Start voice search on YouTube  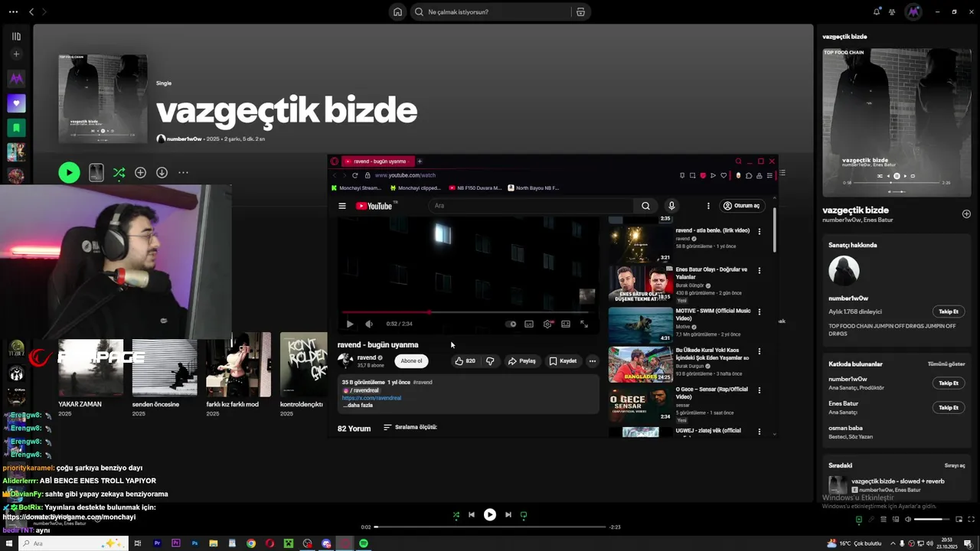[x=671, y=206]
